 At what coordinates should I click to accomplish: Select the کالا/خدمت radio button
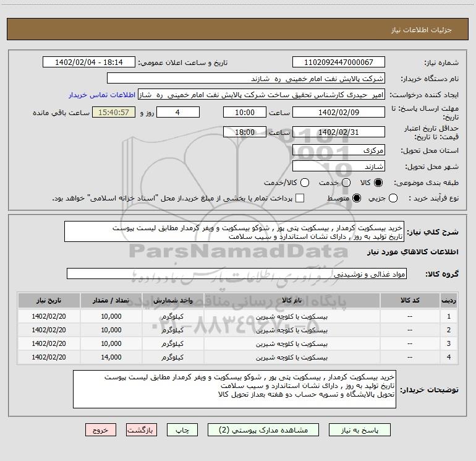[305, 183]
